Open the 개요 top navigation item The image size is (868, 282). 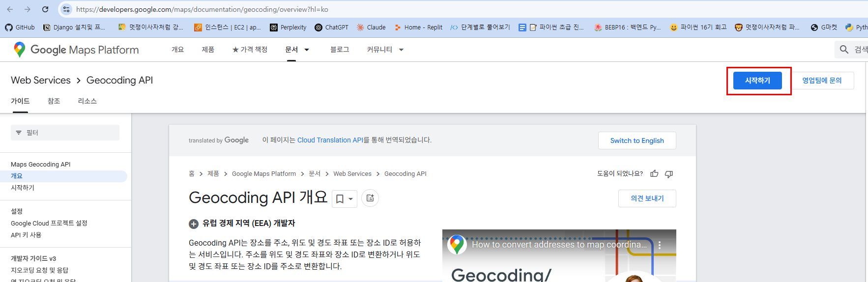(177, 50)
